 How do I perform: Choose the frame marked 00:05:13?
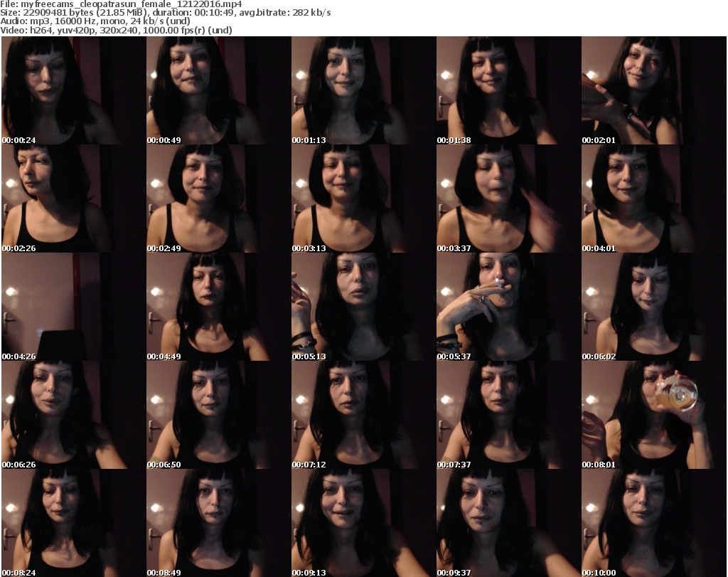pos(363,307)
